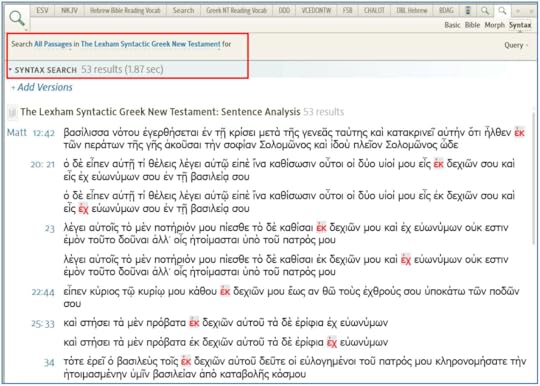Screen dimensions: 540x386
Task: Click the word βασίλισσα in Matt 12:42
Action: click(x=86, y=133)
